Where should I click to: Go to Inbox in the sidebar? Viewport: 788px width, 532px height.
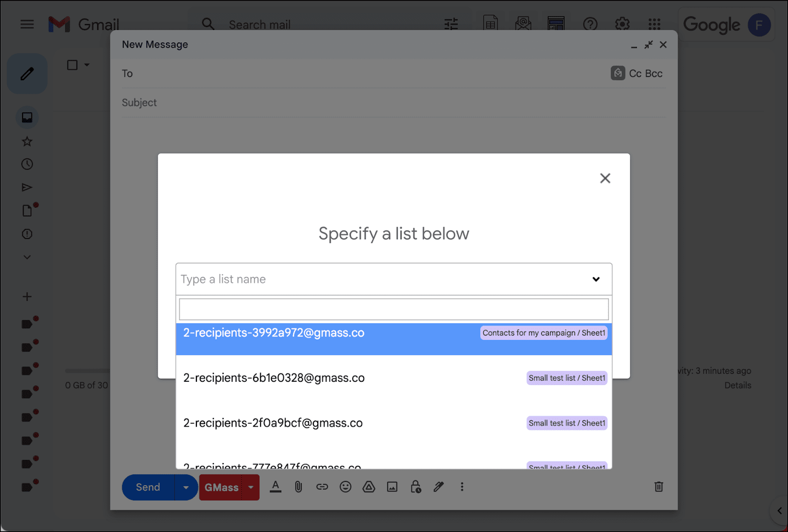[27, 117]
